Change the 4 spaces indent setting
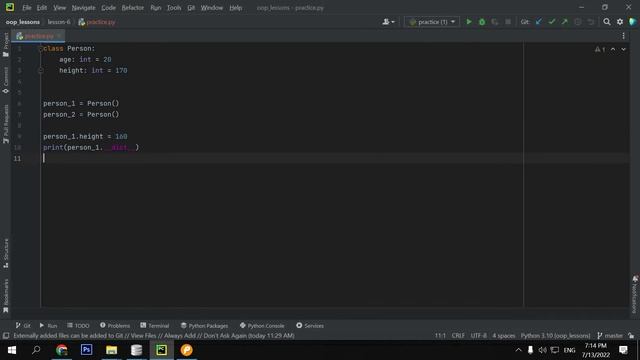640x360 pixels. coord(504,336)
